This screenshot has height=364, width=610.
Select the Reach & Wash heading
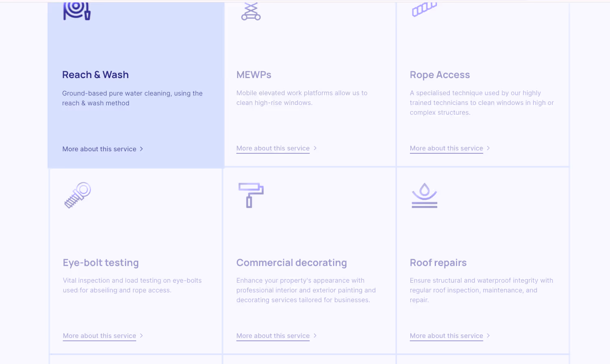(x=96, y=75)
